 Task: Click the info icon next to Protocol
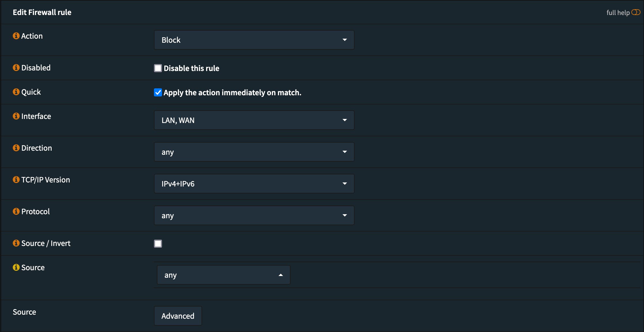click(x=16, y=211)
